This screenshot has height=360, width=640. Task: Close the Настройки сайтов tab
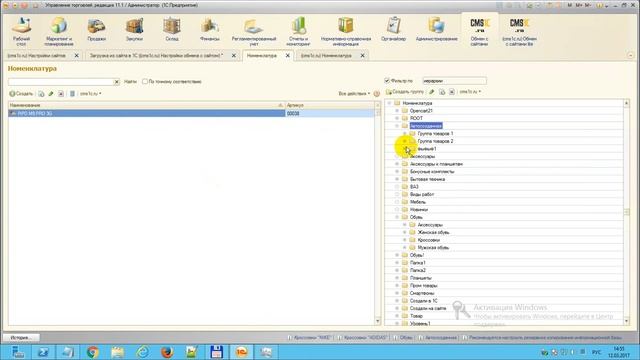[76, 56]
